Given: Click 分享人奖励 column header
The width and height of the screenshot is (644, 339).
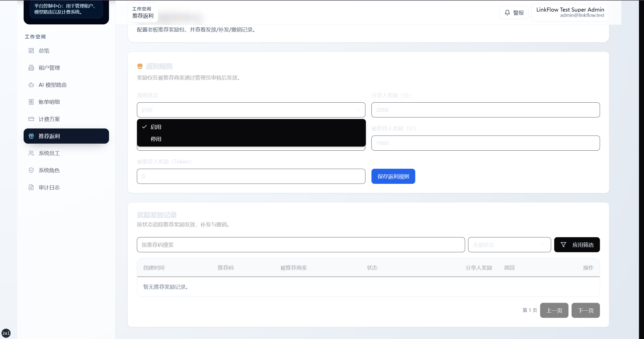Looking at the screenshot, I should tap(479, 268).
